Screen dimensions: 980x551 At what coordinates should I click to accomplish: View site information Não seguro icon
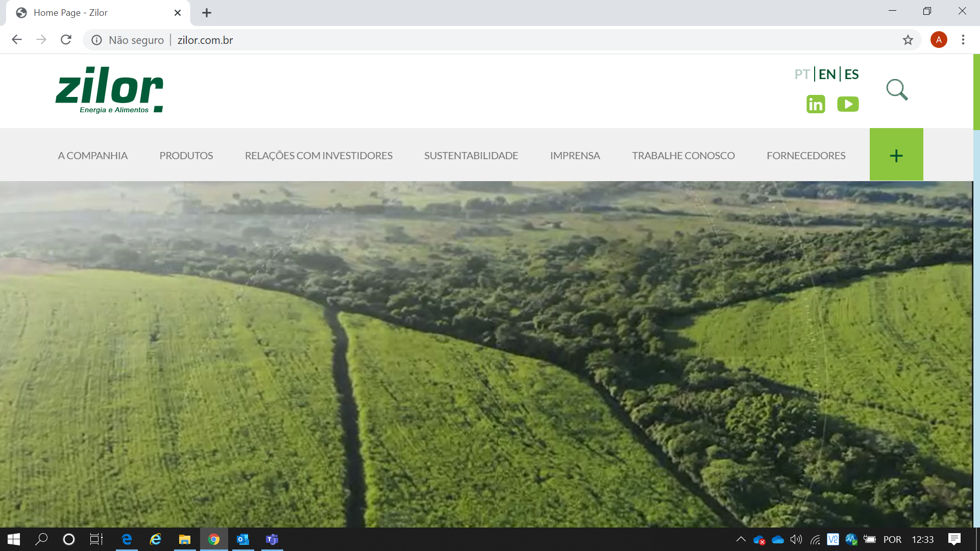[x=96, y=40]
